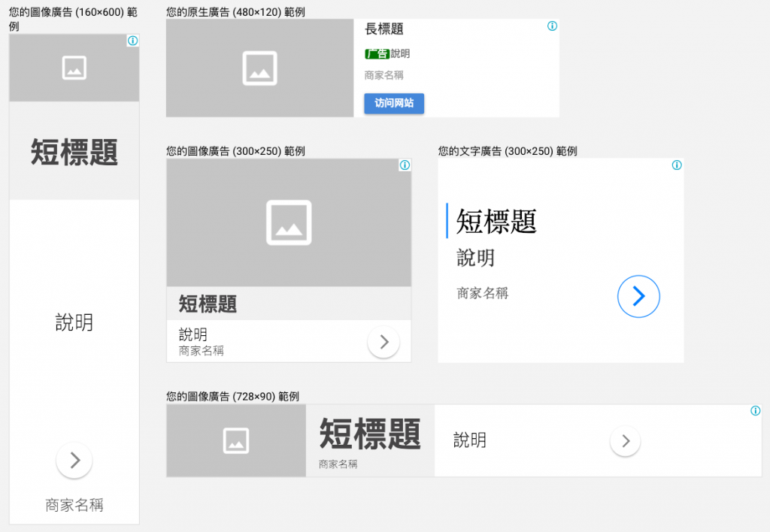Click info icon on 160×600 image ad

(133, 41)
